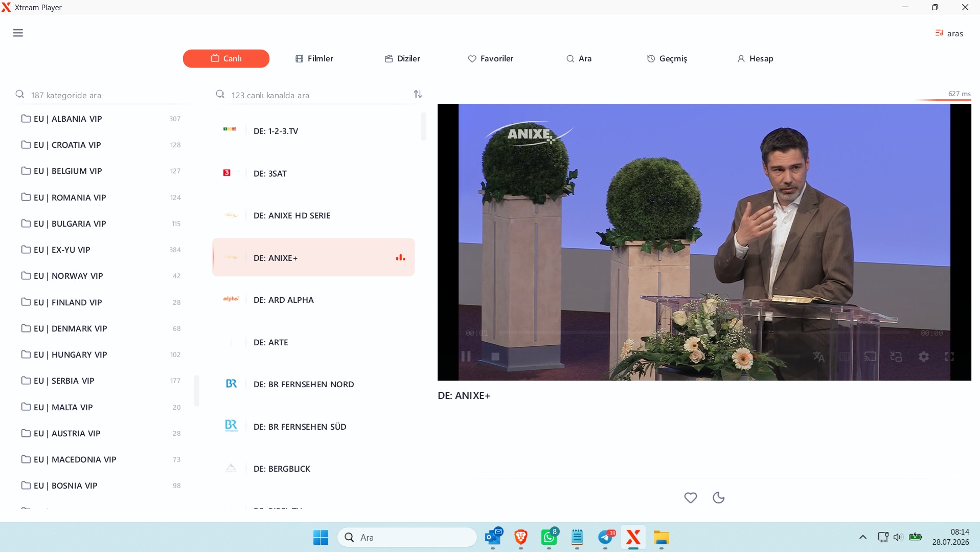980x552 pixels.
Task: Open the EU | BELGIUM VIP category
Action: click(101, 171)
